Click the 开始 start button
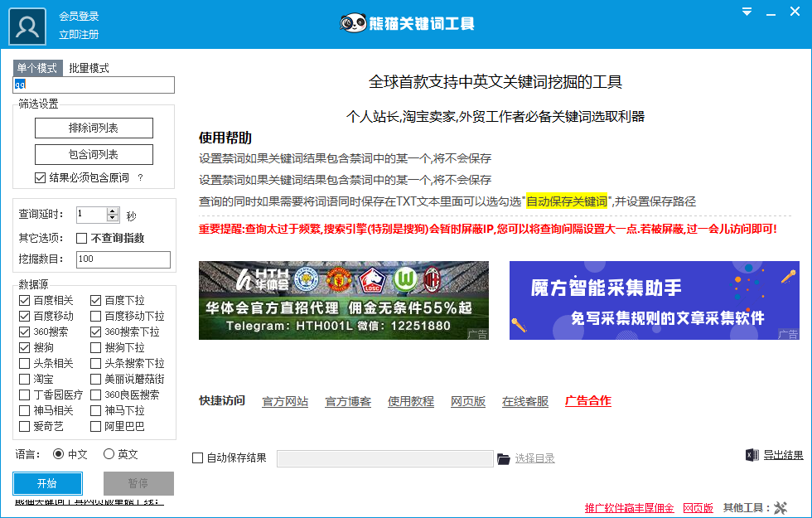This screenshot has width=812, height=518. click(x=47, y=483)
